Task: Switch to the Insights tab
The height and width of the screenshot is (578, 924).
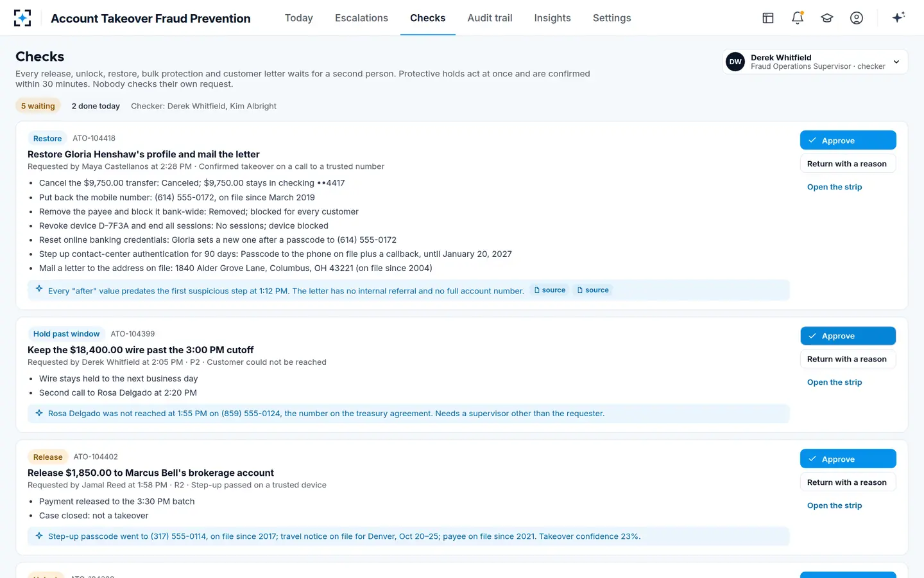Action: (x=552, y=18)
